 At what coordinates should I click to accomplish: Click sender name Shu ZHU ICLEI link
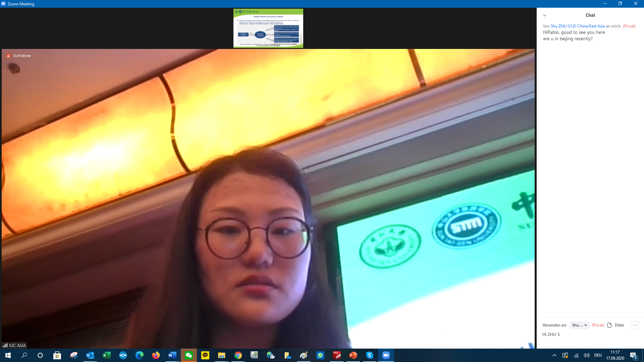tap(577, 26)
